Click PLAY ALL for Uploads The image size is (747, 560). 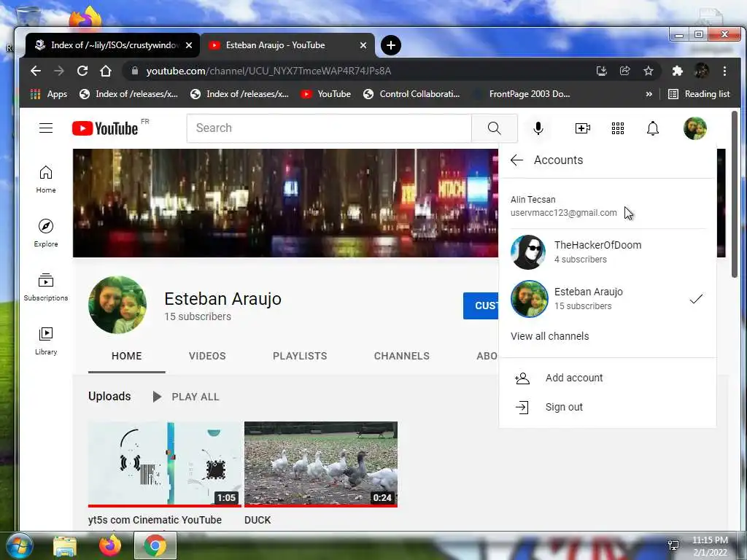tap(186, 397)
